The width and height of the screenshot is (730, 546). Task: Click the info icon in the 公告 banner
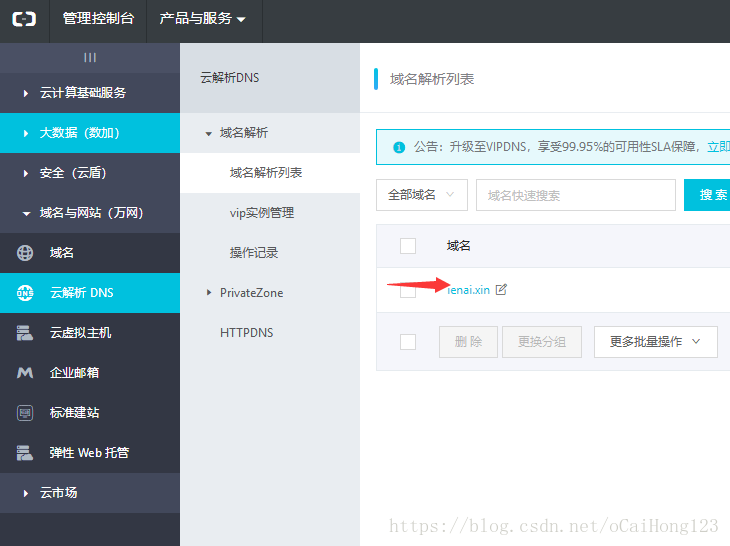click(399, 148)
